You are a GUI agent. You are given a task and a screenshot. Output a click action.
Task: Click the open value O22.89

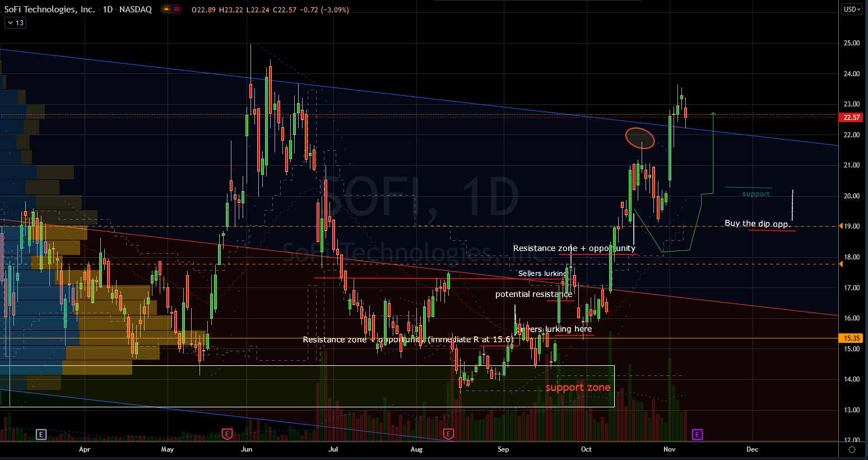[x=205, y=10]
